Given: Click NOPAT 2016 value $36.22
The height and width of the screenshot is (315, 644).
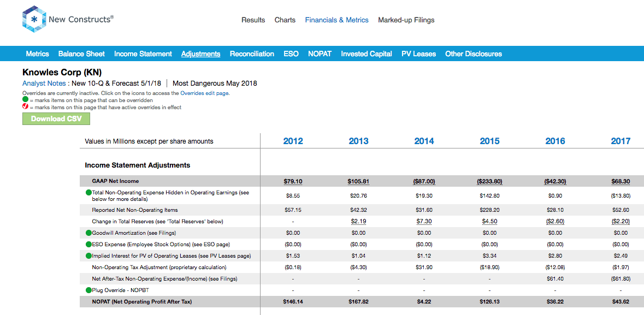Looking at the screenshot, I should (556, 302).
